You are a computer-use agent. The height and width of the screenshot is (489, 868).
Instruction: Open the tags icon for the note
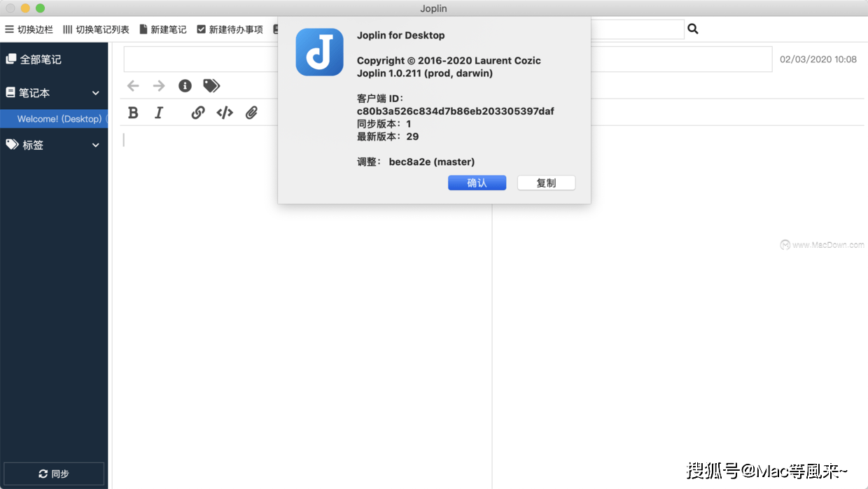(211, 85)
